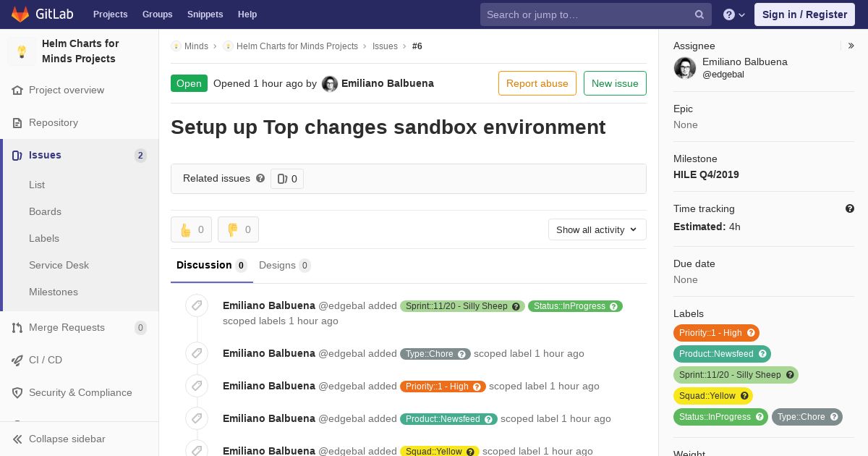Click the @edgebal handle under Assignee
This screenshot has width=868, height=456.
pos(723,75)
